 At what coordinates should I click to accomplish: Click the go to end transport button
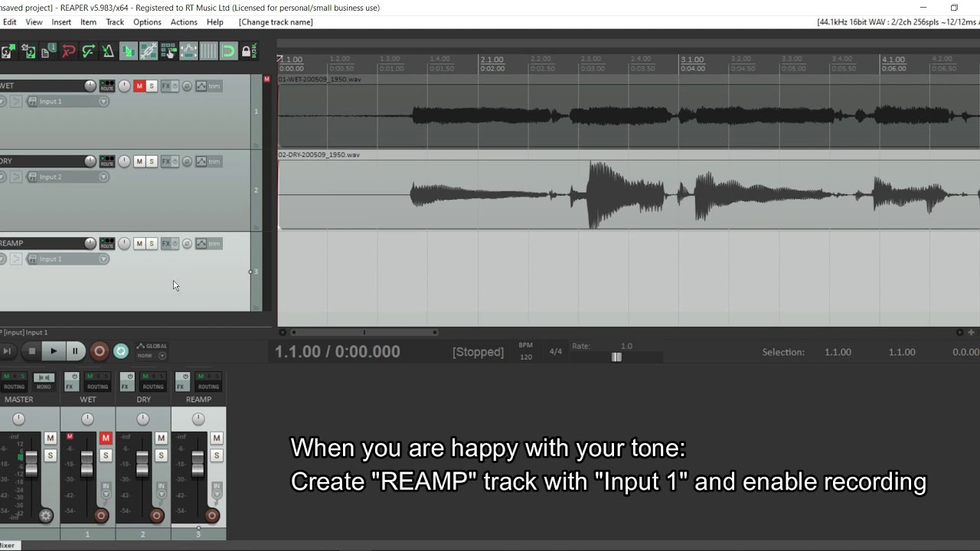tap(7, 351)
